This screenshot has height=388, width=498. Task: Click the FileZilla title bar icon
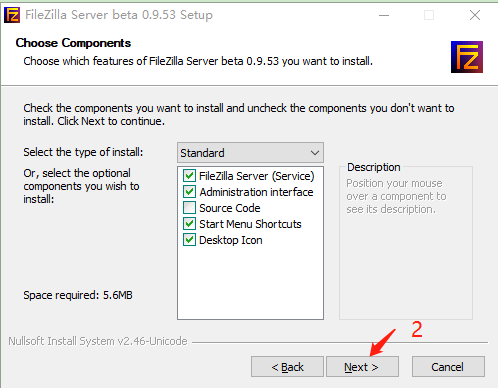(12, 15)
